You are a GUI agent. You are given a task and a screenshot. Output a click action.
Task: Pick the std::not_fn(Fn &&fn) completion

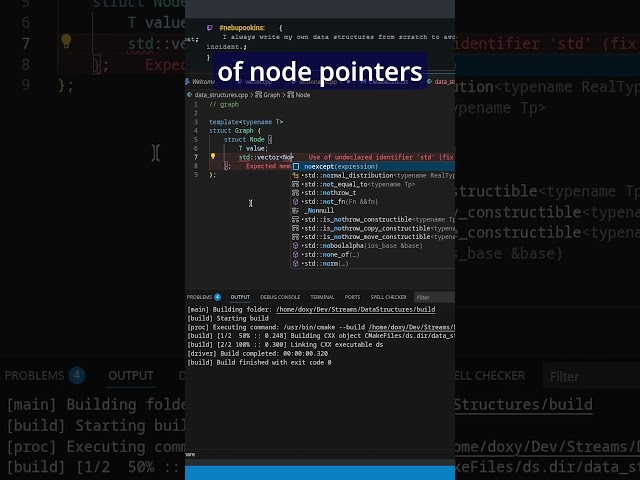[x=373, y=202]
